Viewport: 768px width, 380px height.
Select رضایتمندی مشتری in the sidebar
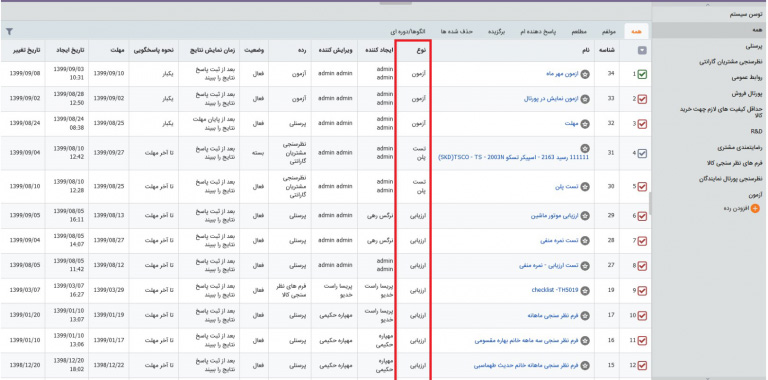pos(740,147)
